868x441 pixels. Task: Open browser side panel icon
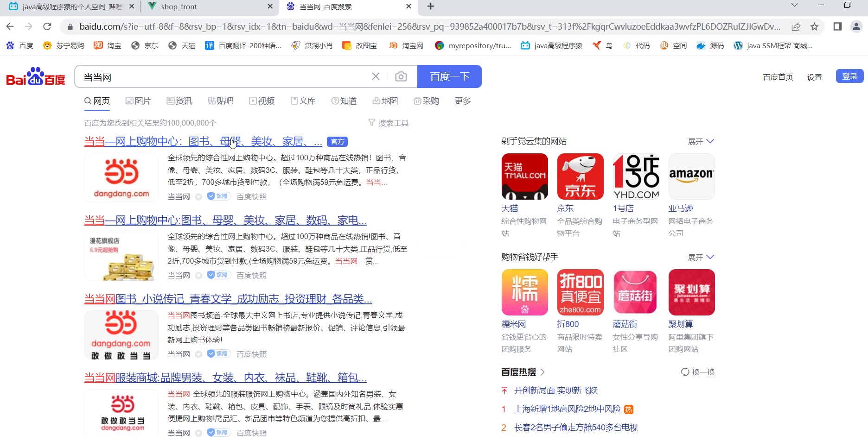tap(837, 26)
